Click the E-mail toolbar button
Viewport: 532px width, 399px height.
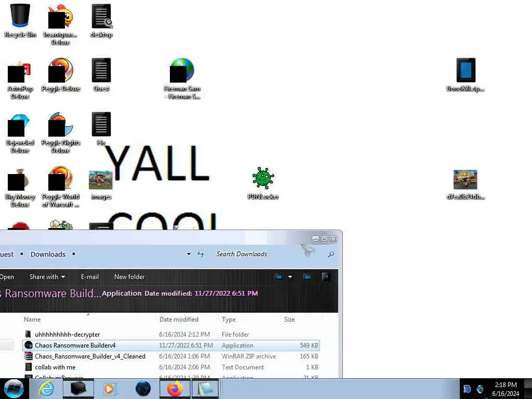(89, 277)
